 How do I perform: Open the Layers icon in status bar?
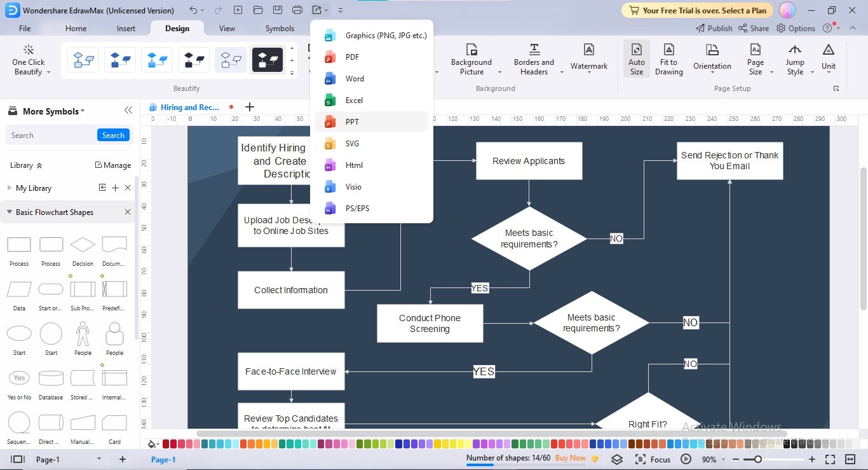click(x=616, y=459)
